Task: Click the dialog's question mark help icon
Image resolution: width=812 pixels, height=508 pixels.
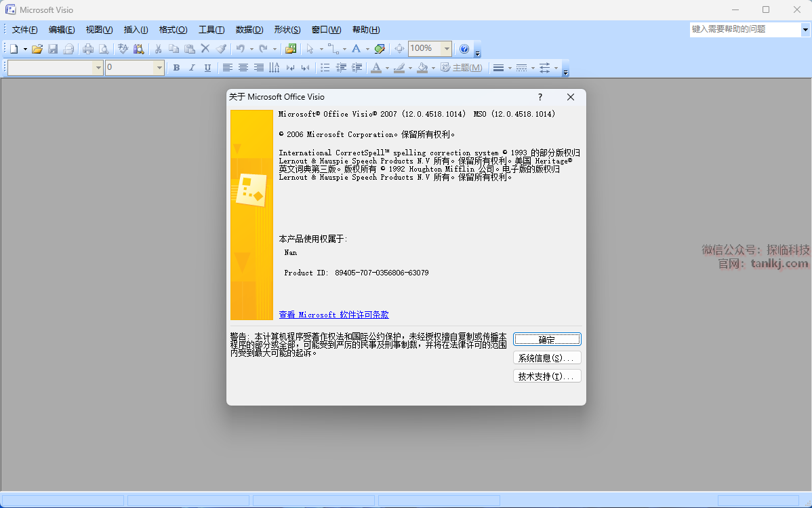Action: pyautogui.click(x=540, y=97)
